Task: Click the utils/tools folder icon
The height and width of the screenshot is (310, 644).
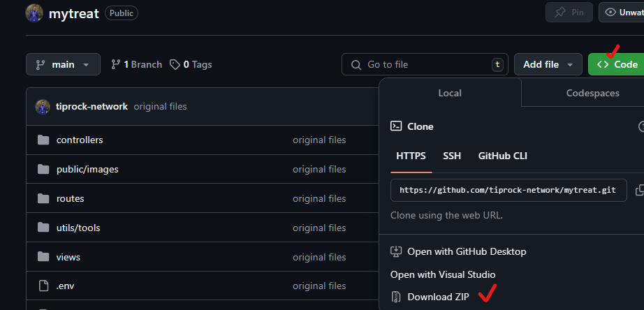Action: [43, 228]
